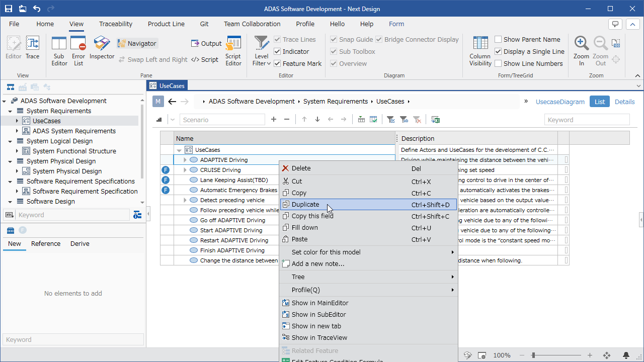This screenshot has width=644, height=362.
Task: Click the navigator search options icon
Action: tap(137, 215)
